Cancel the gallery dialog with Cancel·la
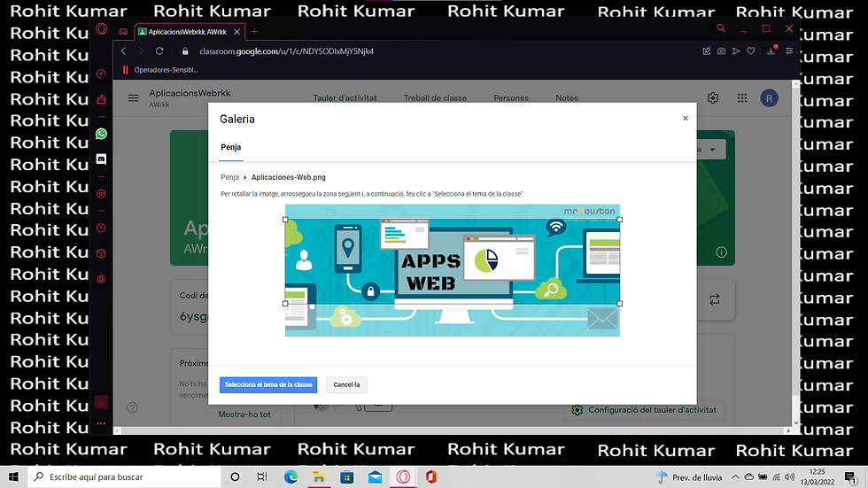 pyautogui.click(x=346, y=384)
